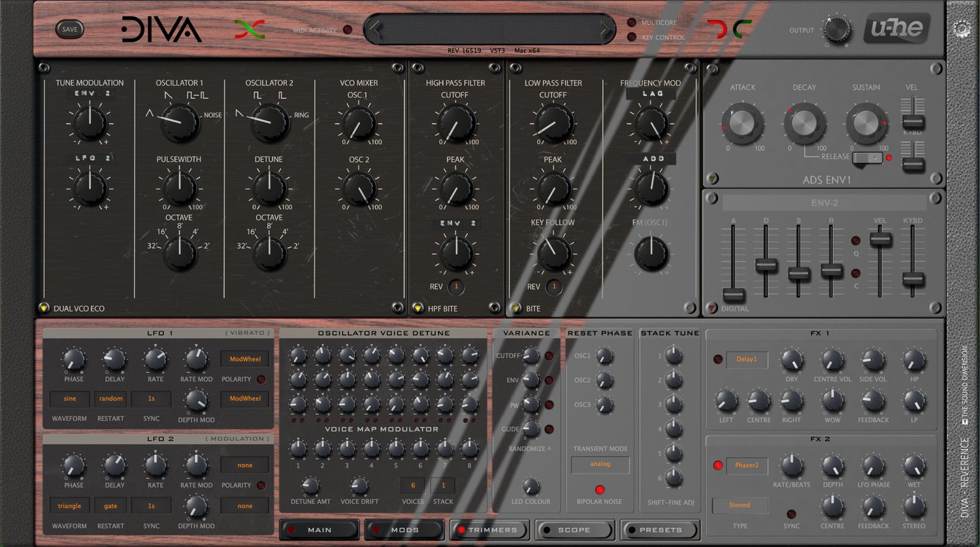Click the Voices count field
980x547 pixels.
click(412, 486)
